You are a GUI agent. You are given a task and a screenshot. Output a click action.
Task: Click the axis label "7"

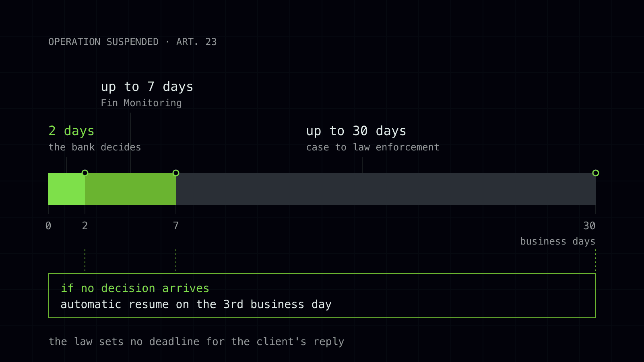click(x=176, y=226)
